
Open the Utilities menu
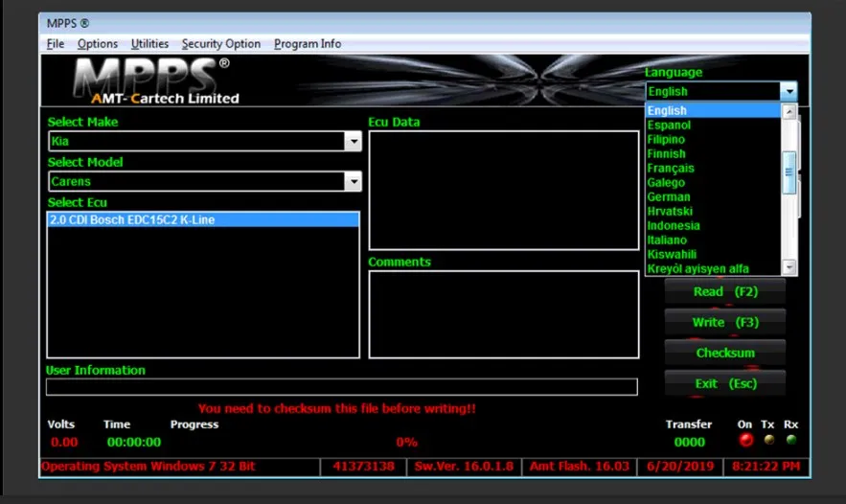(149, 44)
